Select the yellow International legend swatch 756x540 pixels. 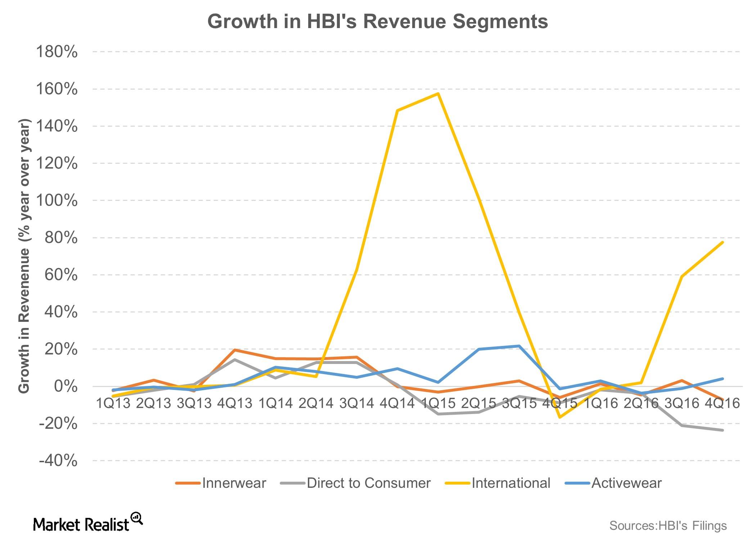(457, 483)
